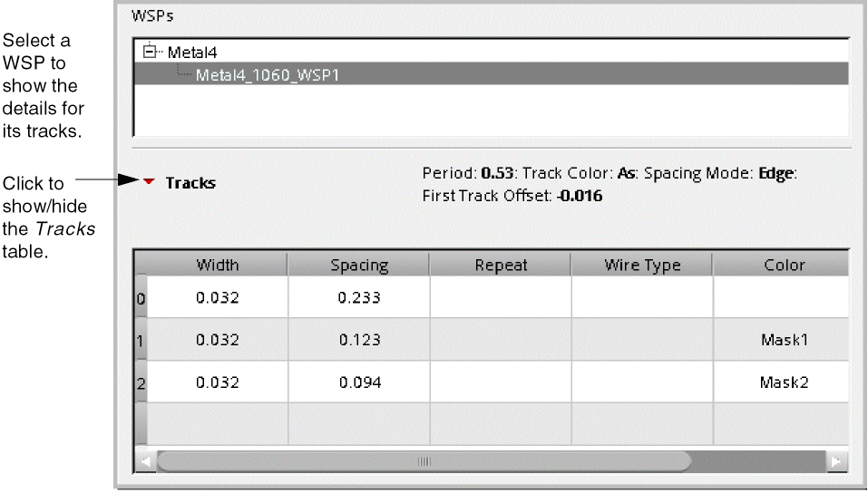Viewport: 868px width, 503px height.
Task: Click the Wire Type column header
Action: [642, 266]
